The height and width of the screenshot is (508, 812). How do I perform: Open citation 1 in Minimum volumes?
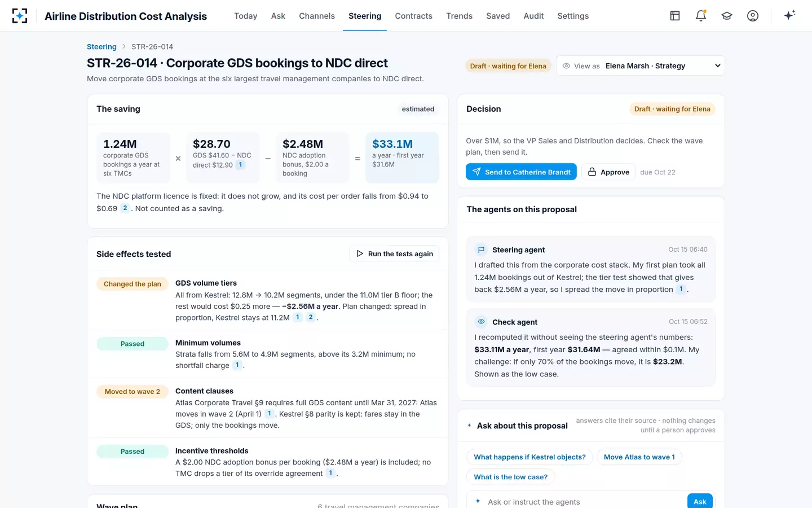237,365
